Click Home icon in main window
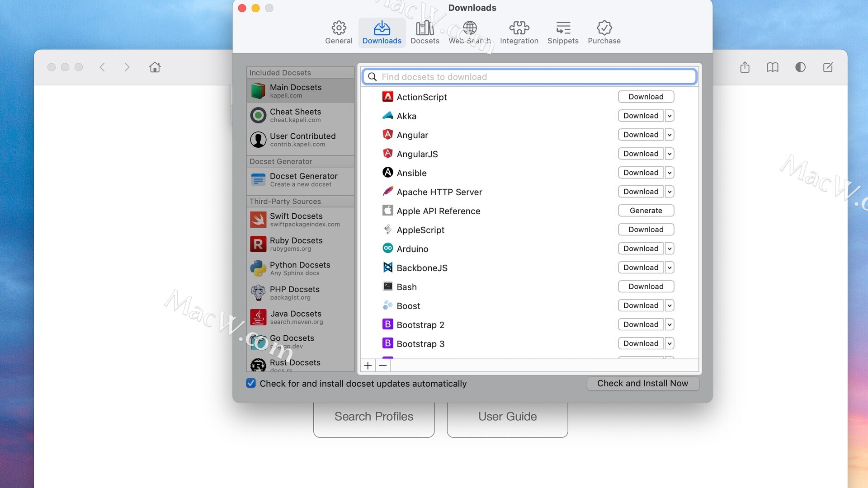 point(155,67)
